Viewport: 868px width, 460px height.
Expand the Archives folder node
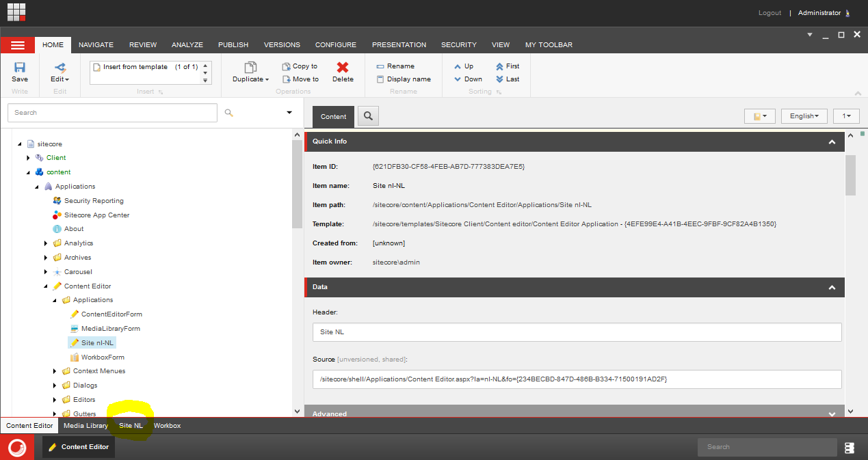[x=47, y=258]
